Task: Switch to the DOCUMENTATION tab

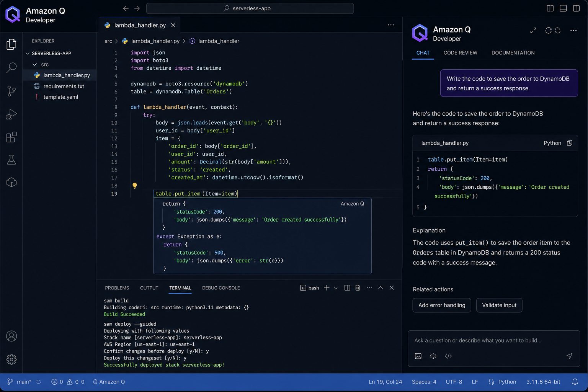Action: pyautogui.click(x=513, y=53)
